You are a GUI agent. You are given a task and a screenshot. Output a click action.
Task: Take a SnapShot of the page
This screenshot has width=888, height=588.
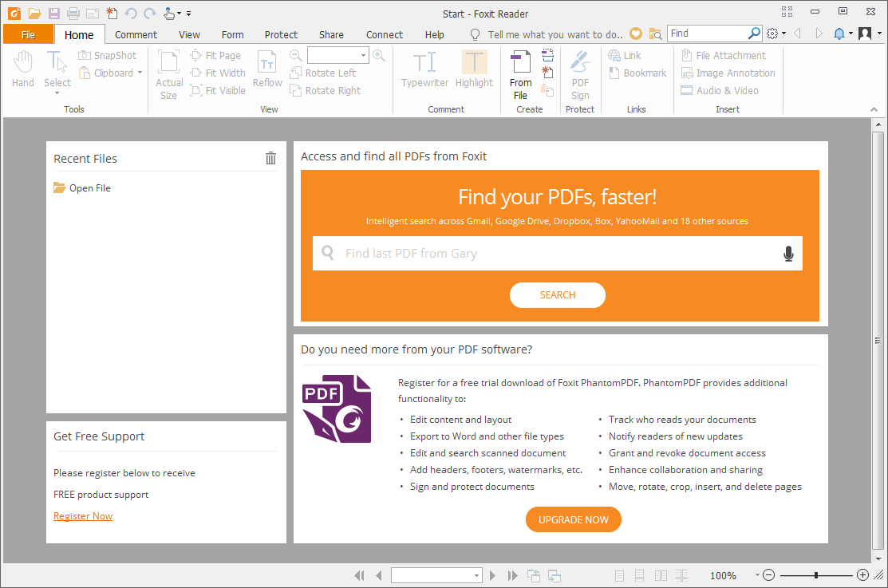click(x=108, y=55)
